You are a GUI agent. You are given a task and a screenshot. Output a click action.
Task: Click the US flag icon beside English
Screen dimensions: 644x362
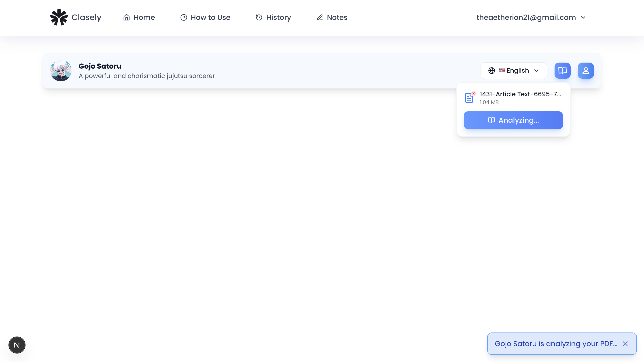tap(502, 70)
